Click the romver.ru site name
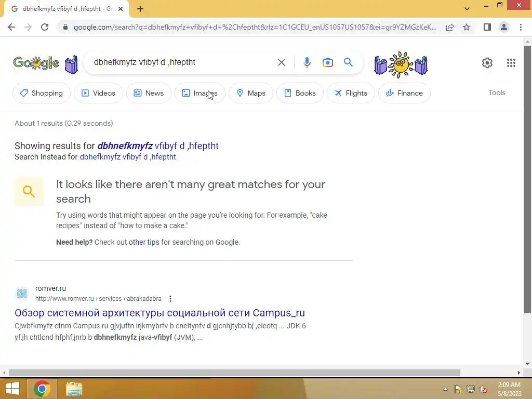Image resolution: width=532 pixels, height=399 pixels. [50, 288]
